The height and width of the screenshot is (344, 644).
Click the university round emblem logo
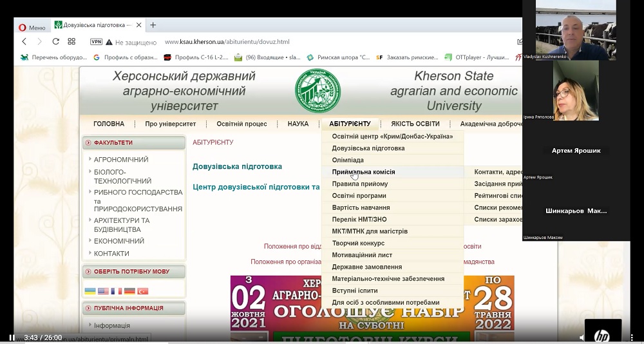(317, 90)
